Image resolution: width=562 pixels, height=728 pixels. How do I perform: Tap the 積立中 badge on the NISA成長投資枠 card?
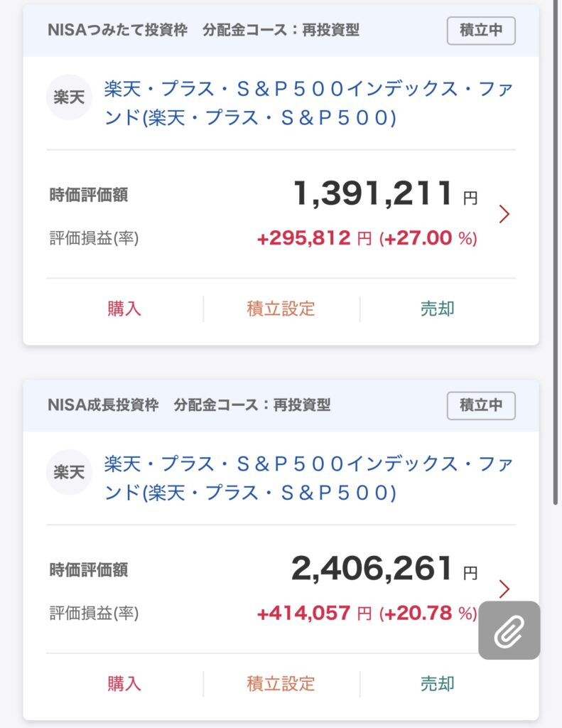tap(481, 405)
